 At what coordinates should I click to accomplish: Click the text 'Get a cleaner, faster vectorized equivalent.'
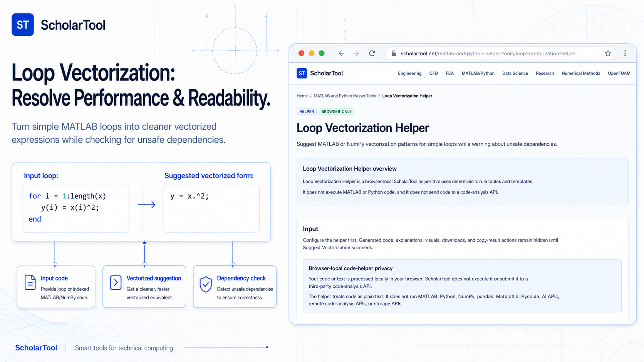click(x=150, y=293)
